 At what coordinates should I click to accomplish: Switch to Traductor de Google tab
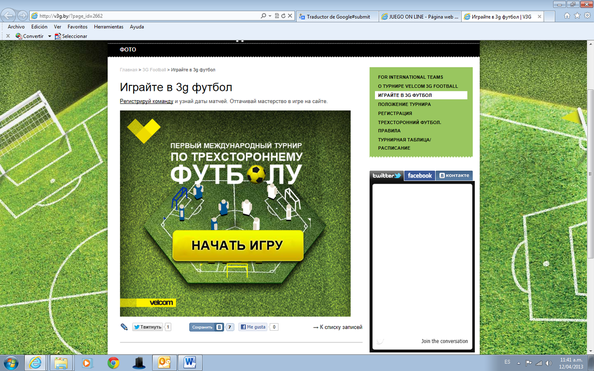[x=337, y=17]
